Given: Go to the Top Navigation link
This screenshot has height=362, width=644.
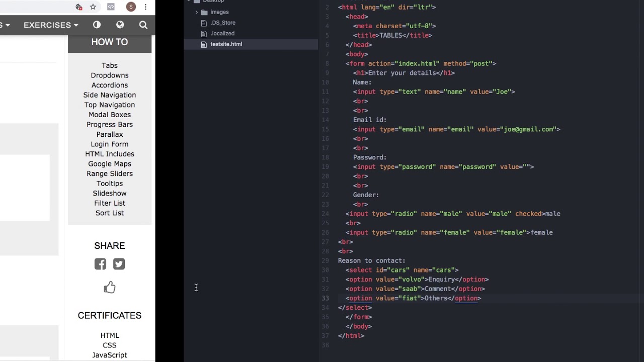Looking at the screenshot, I should click(110, 105).
